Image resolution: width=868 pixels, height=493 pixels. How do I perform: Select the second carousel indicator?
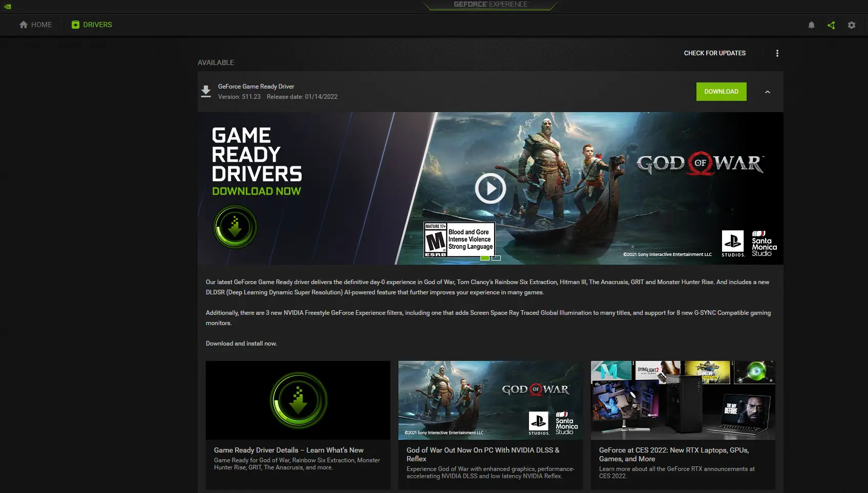tap(496, 258)
